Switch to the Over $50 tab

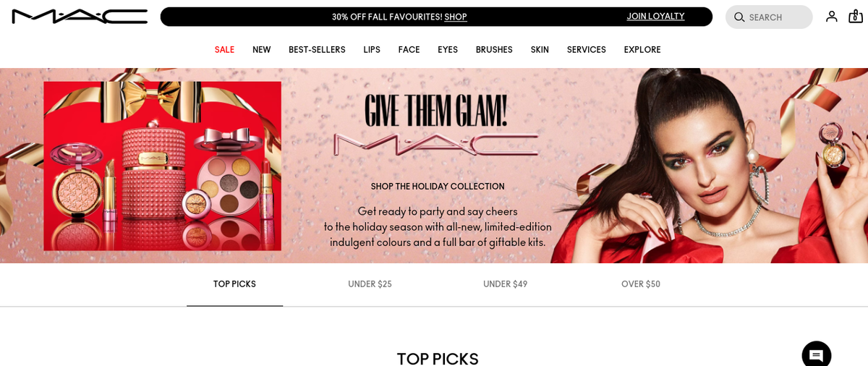pyautogui.click(x=641, y=284)
